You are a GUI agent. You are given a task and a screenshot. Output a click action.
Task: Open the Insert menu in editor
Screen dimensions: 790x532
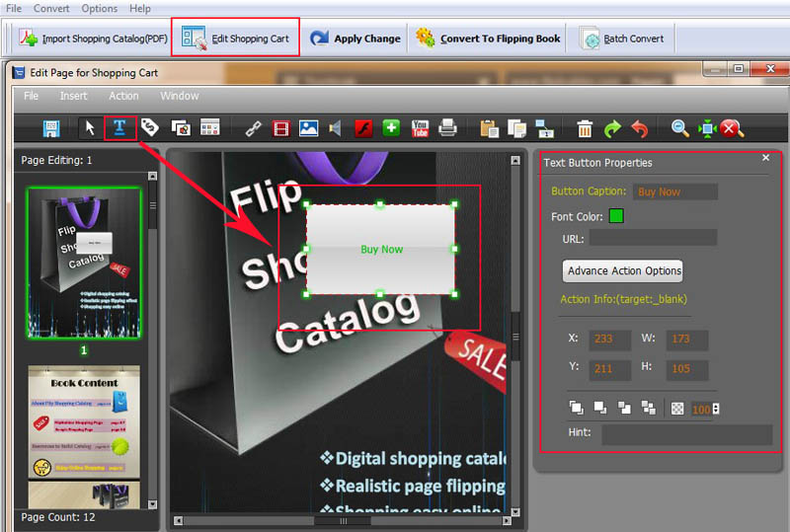(73, 96)
